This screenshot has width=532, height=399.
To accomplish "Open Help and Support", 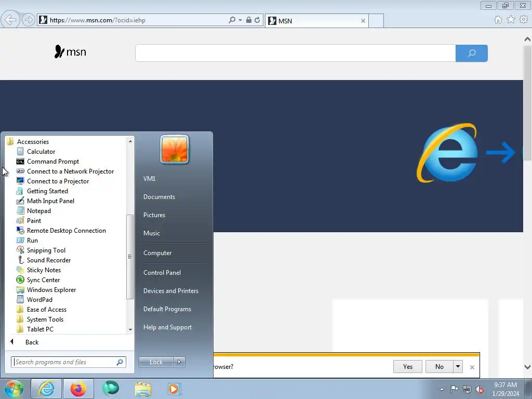I will click(167, 327).
